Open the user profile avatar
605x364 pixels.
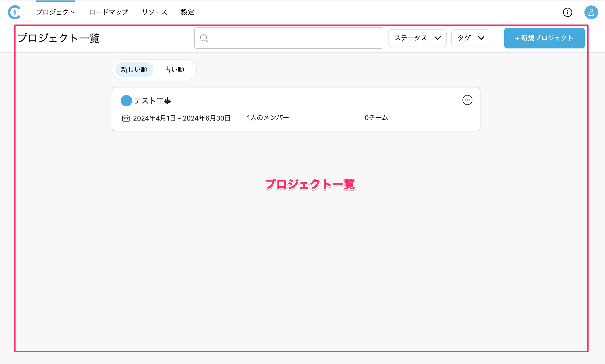click(591, 12)
